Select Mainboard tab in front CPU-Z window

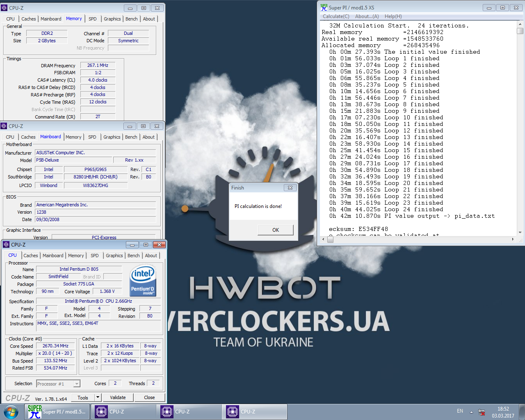pos(53,256)
